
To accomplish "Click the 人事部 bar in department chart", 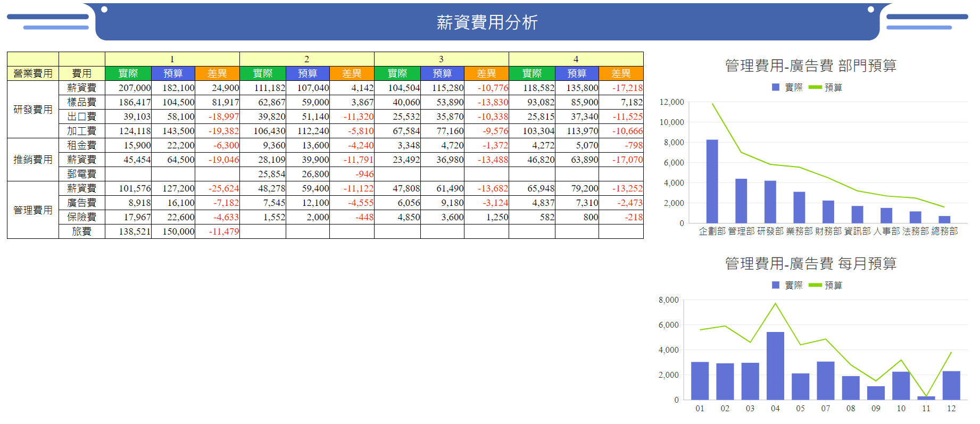I will point(886,215).
